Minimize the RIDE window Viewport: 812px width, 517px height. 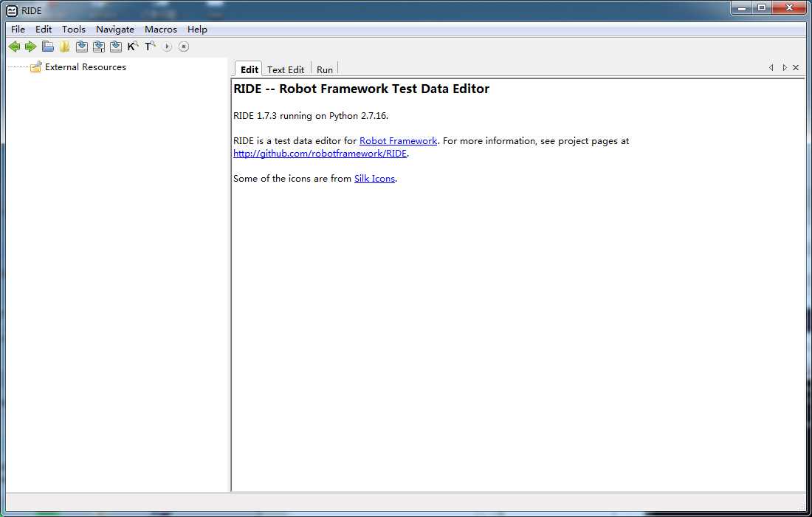point(742,8)
